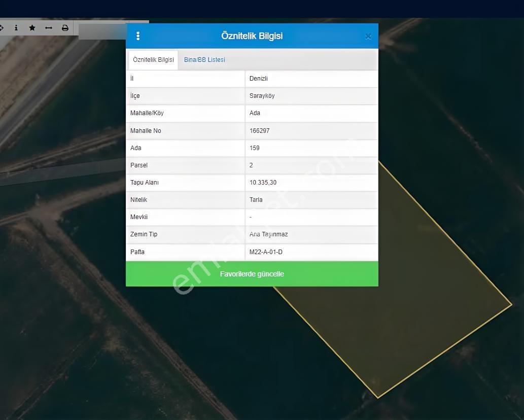The height and width of the screenshot is (420, 524).
Task: Click the star favorites icon in toolbar
Action: click(x=32, y=28)
